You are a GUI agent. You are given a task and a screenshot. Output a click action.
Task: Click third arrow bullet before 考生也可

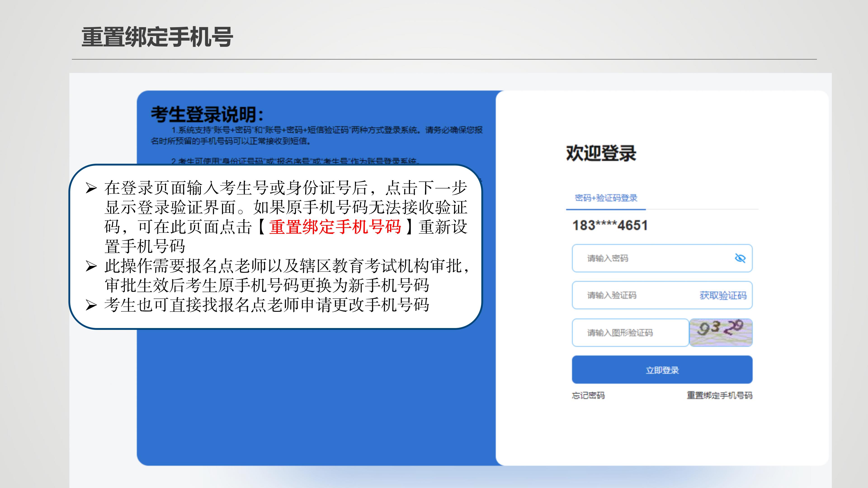coord(91,305)
